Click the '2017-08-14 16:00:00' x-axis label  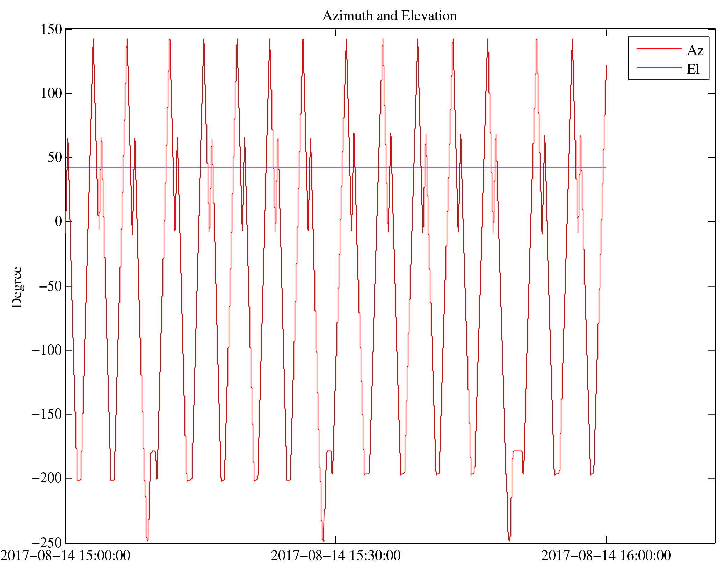[x=606, y=555]
